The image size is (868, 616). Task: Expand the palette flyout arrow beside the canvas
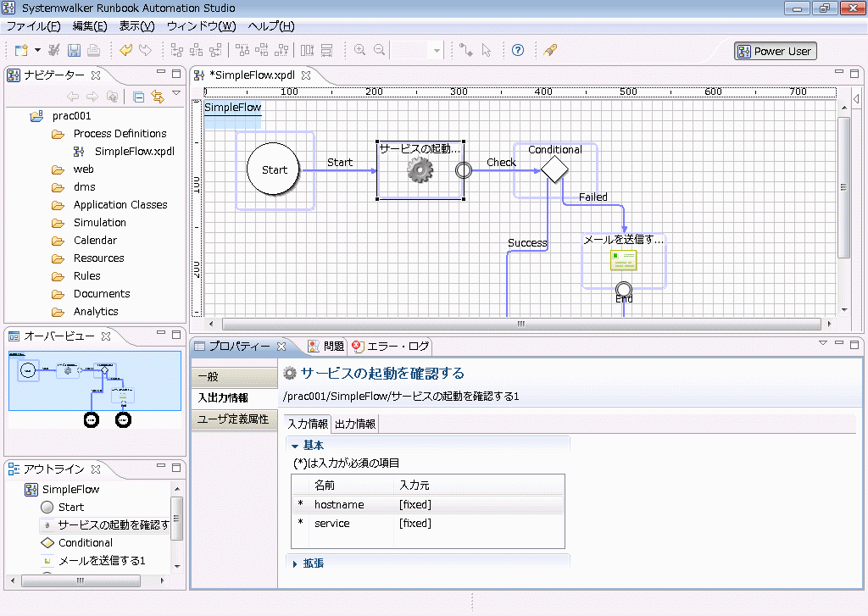pos(856,98)
